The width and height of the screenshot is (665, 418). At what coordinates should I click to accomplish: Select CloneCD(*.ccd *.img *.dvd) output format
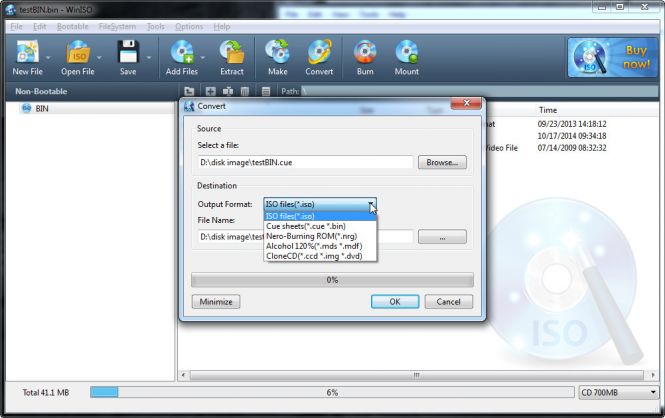tap(320, 256)
